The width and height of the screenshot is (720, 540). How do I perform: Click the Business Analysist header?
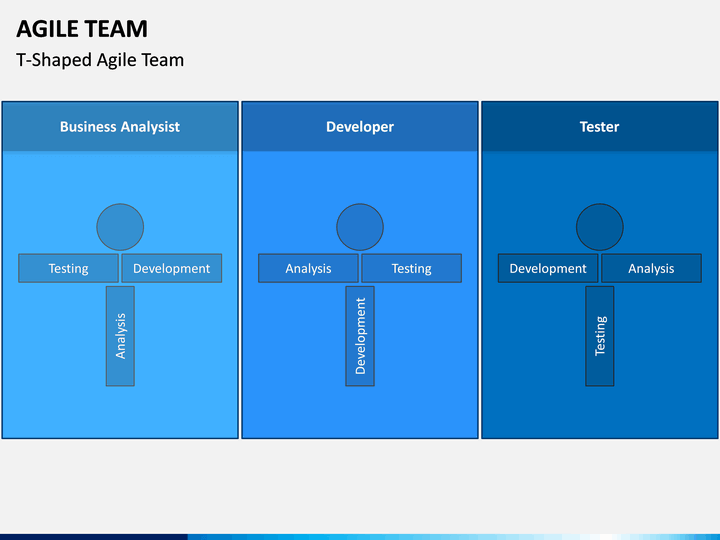(120, 126)
